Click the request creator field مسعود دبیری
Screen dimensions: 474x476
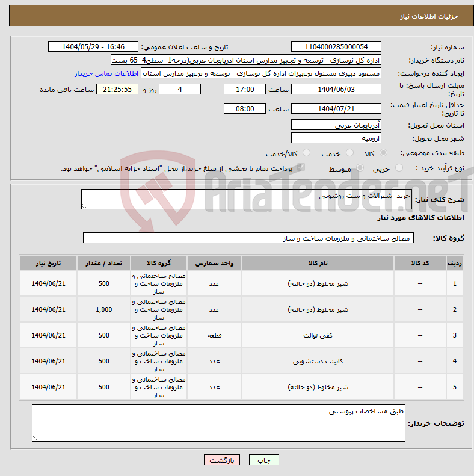click(x=261, y=73)
